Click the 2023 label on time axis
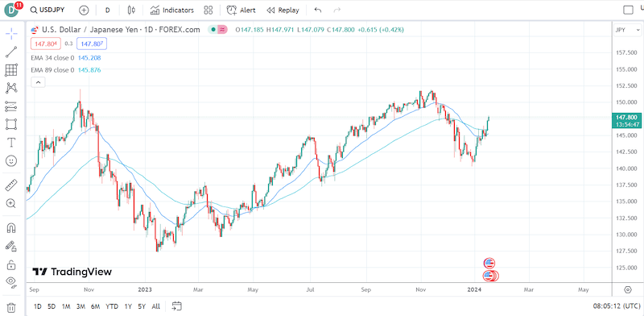644x316 pixels. 146,289
